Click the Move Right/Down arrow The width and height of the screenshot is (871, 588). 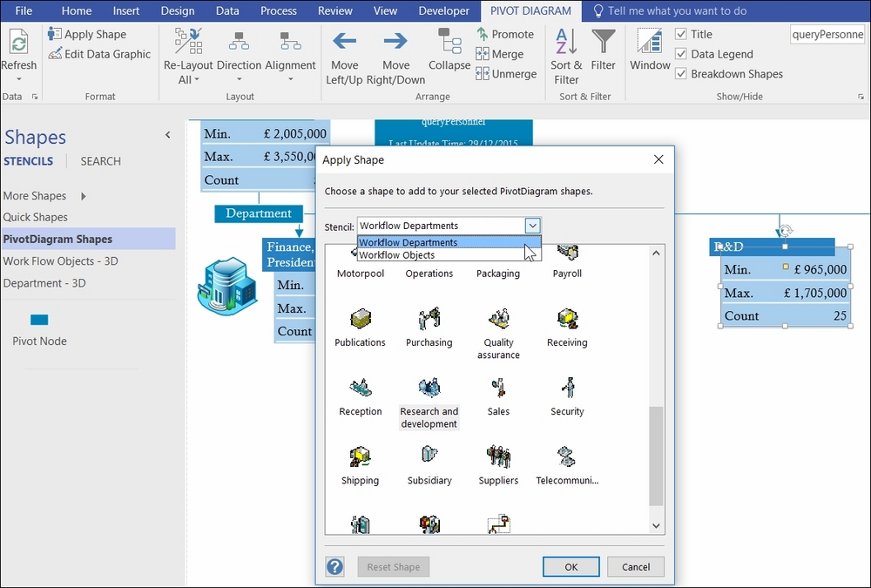(x=395, y=41)
